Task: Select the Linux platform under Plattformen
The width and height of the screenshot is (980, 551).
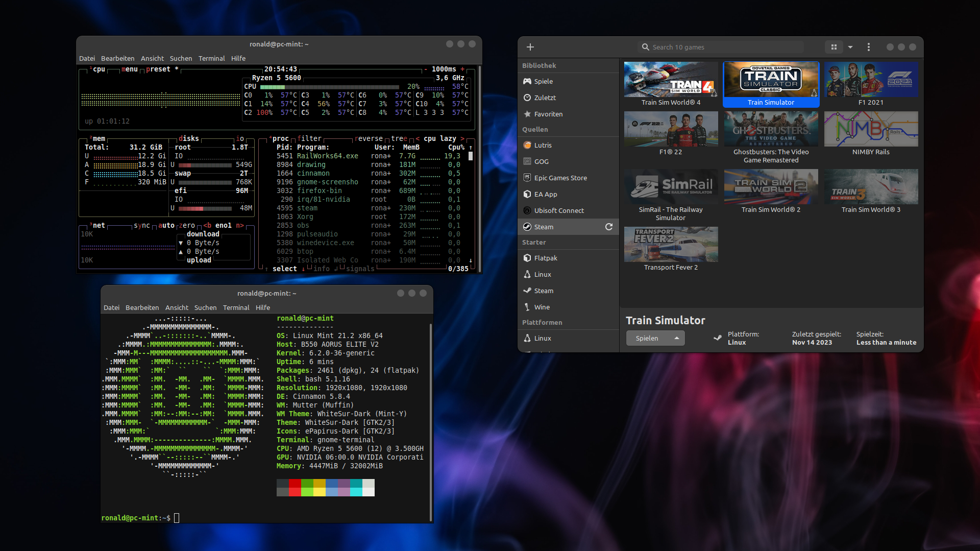Action: click(569, 338)
